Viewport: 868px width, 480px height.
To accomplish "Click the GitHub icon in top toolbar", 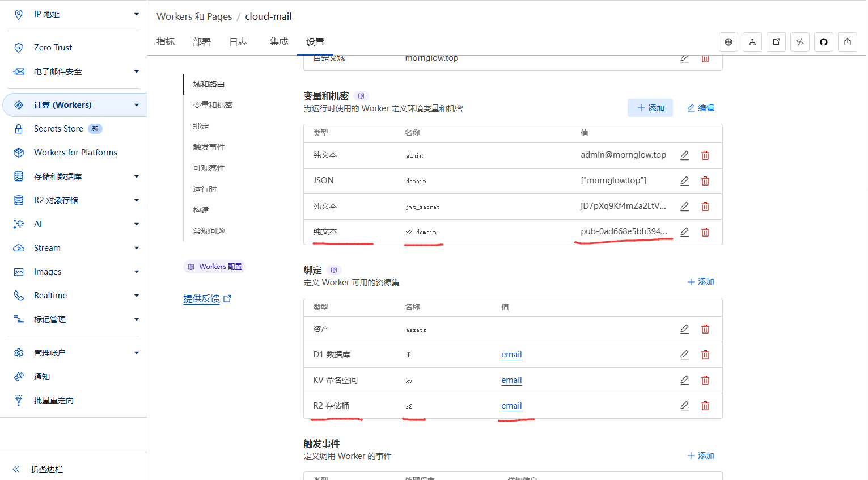I will (823, 42).
